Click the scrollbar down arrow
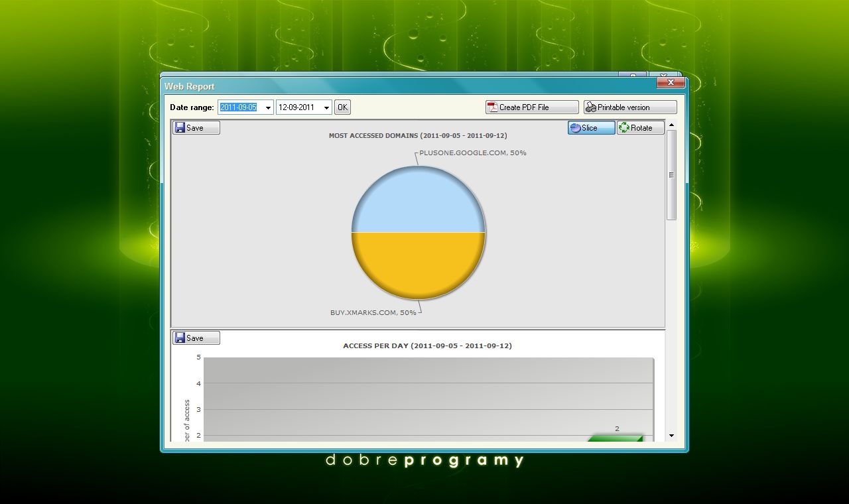 click(671, 436)
